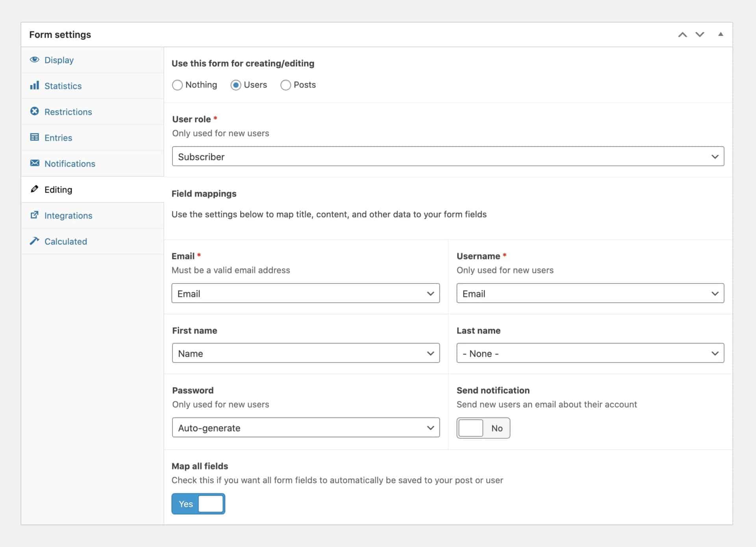Image resolution: width=756 pixels, height=547 pixels.
Task: Select the Calculated arrow icon
Action: (x=35, y=241)
